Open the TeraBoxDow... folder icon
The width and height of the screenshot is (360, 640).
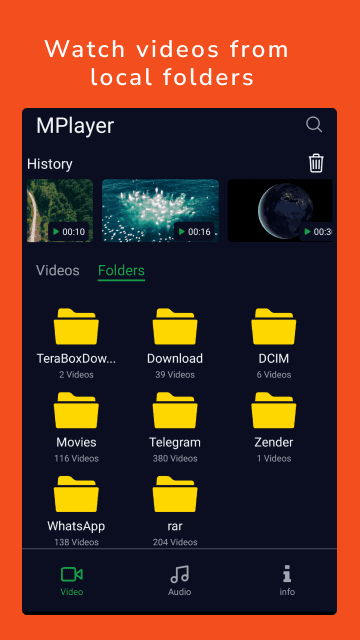76,327
